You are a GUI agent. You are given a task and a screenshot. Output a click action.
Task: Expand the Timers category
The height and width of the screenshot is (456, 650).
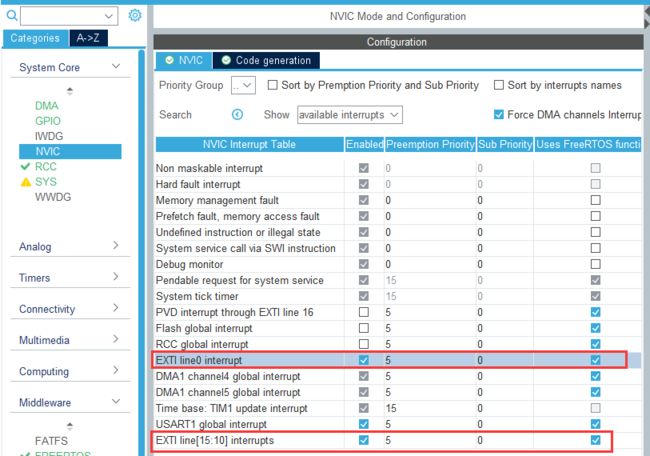click(68, 278)
